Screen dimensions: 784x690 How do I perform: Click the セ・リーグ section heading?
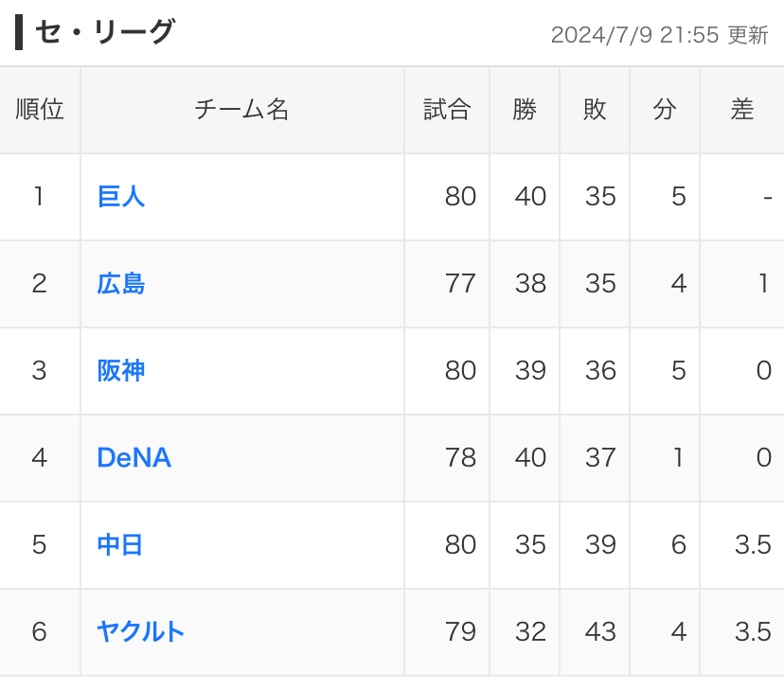pos(105,32)
